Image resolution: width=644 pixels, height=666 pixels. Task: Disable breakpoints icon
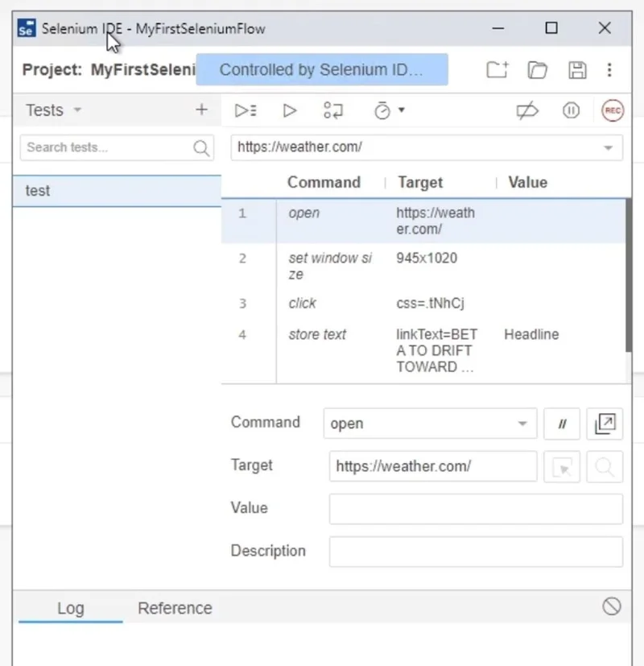click(x=527, y=111)
